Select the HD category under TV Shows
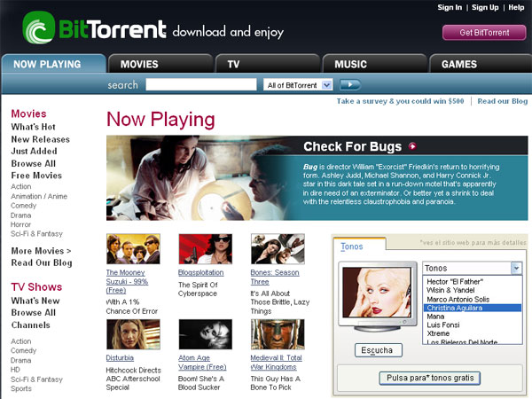 [15, 370]
